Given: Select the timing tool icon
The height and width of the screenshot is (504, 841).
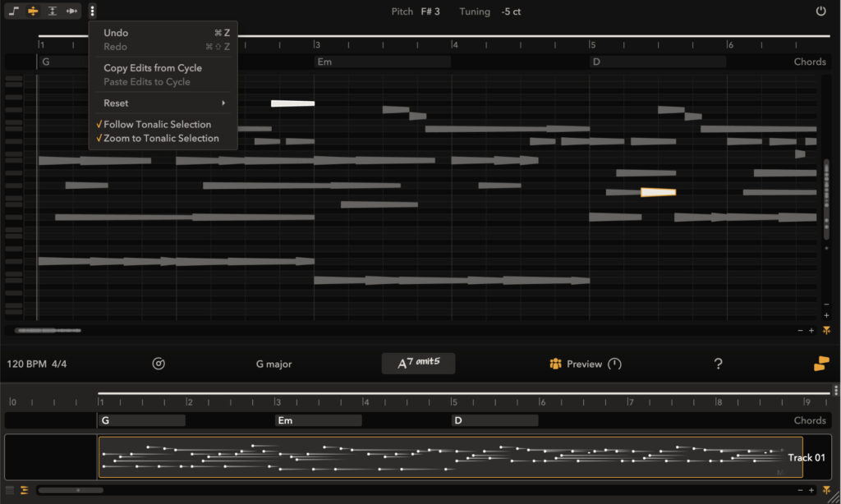Looking at the screenshot, I should click(x=72, y=11).
